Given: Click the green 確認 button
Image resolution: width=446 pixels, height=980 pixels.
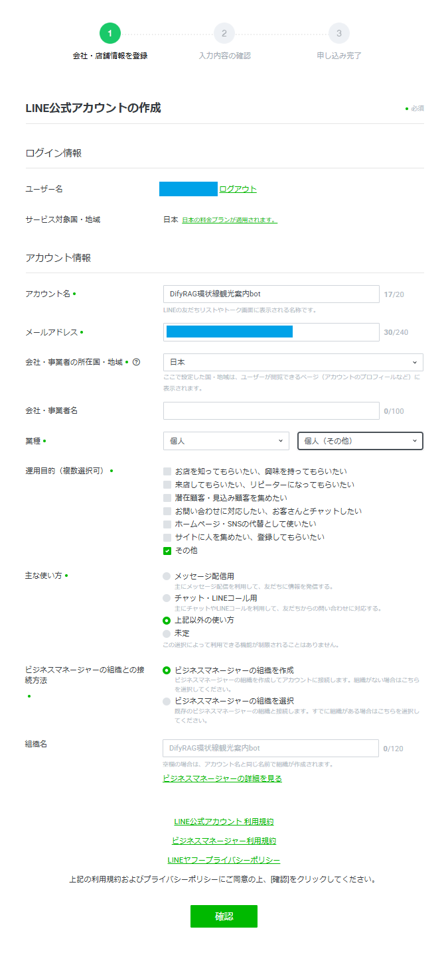Looking at the screenshot, I should (x=224, y=916).
